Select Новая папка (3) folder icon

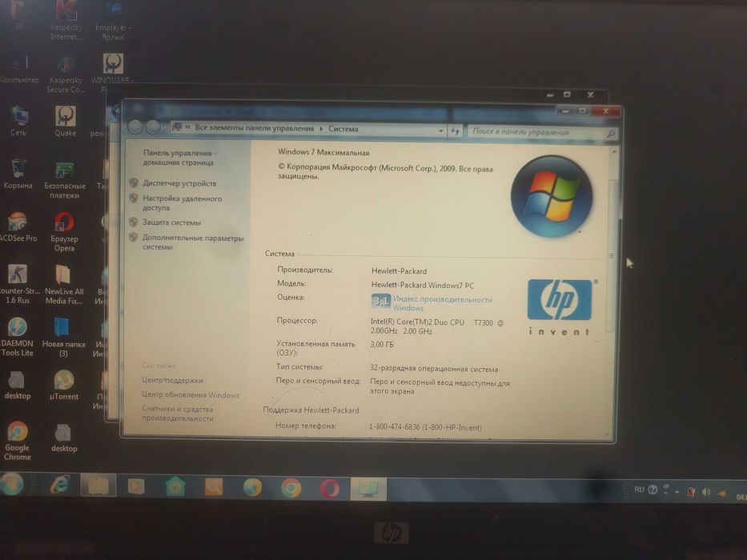[63, 337]
